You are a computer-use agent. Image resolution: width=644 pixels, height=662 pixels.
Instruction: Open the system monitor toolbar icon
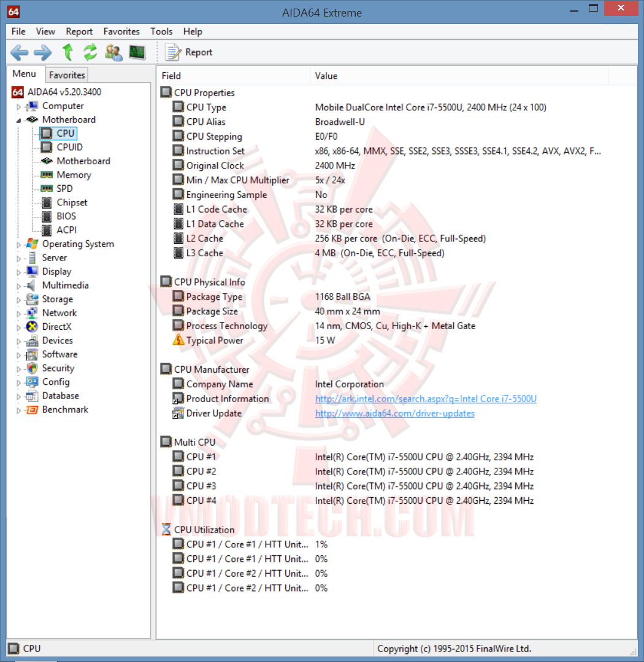[x=137, y=52]
